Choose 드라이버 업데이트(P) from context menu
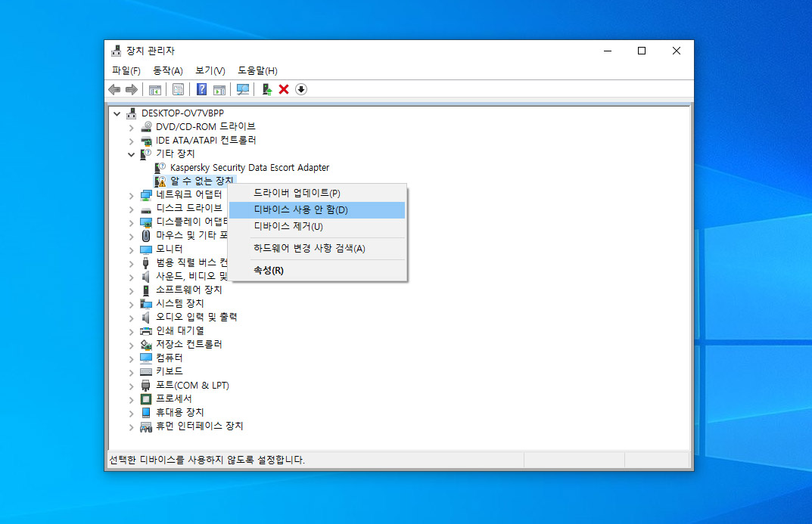Image resolution: width=812 pixels, height=524 pixels. (297, 194)
